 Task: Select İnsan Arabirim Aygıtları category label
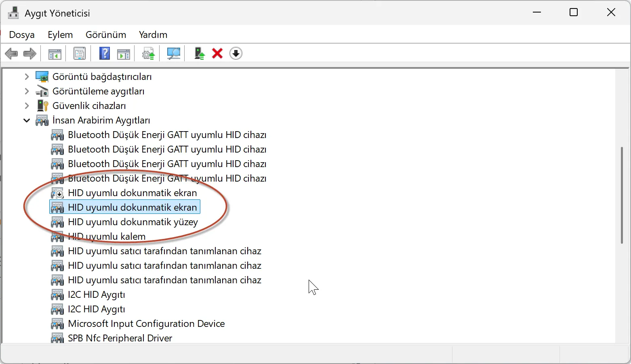[x=101, y=120]
